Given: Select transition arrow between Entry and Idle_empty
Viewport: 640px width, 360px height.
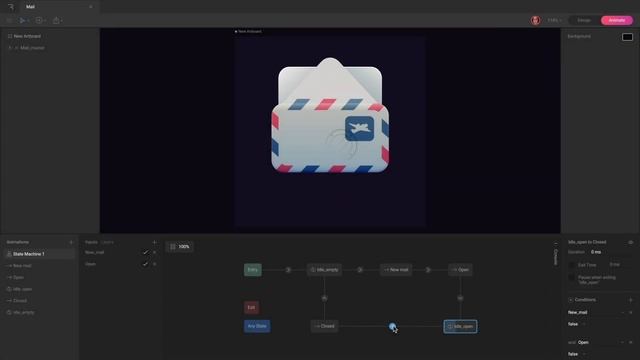Looking at the screenshot, I should pos(288,270).
